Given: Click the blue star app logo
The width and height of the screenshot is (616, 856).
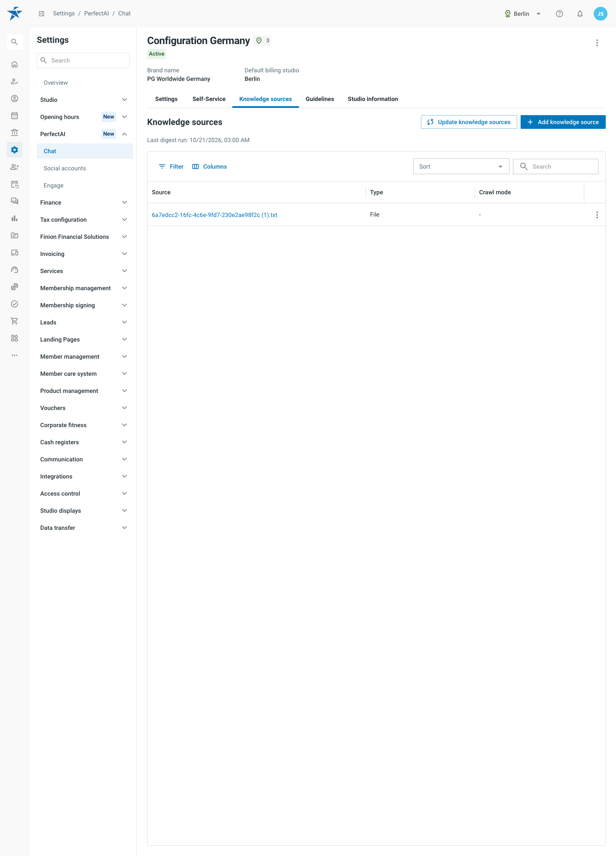Looking at the screenshot, I should pyautogui.click(x=15, y=13).
